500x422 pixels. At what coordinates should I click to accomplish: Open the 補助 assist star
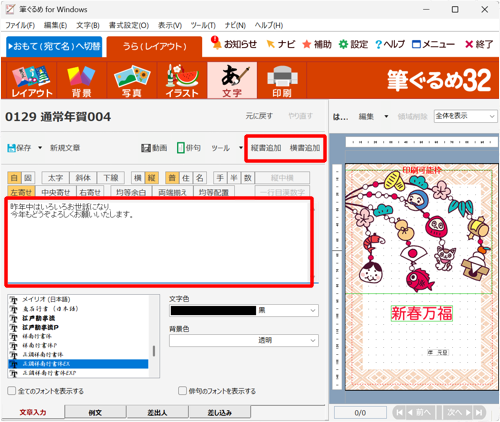coord(317,44)
